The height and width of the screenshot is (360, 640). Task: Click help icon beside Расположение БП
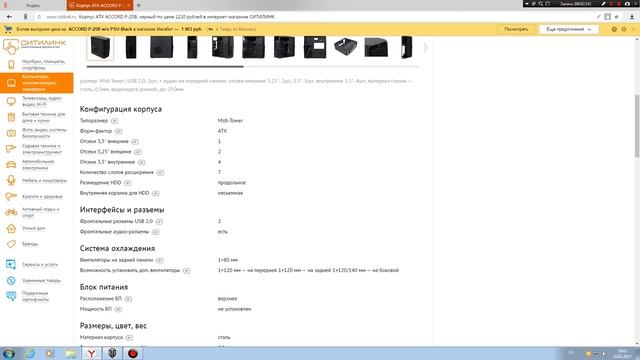pos(128,299)
